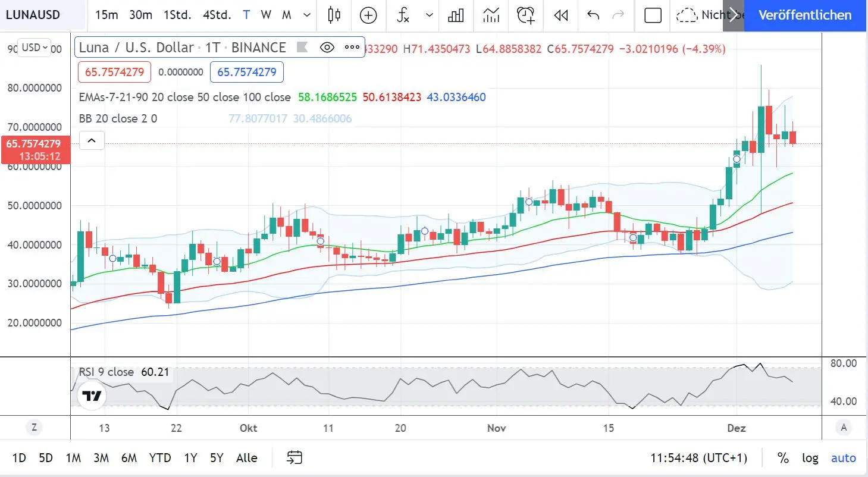
Task: Collapse the indicator legend with the caret button
Action: (x=92, y=141)
